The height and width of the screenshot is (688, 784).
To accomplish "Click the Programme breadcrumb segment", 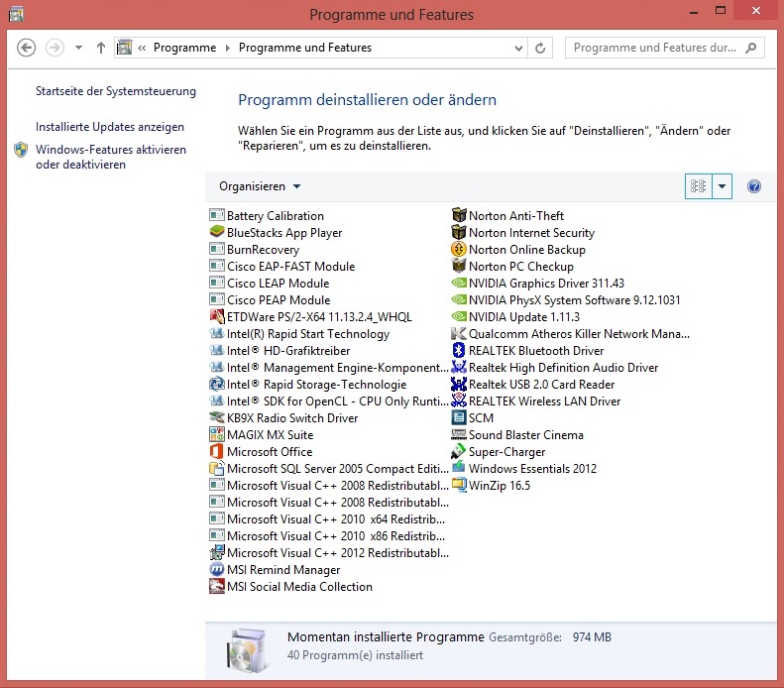I will click(184, 48).
